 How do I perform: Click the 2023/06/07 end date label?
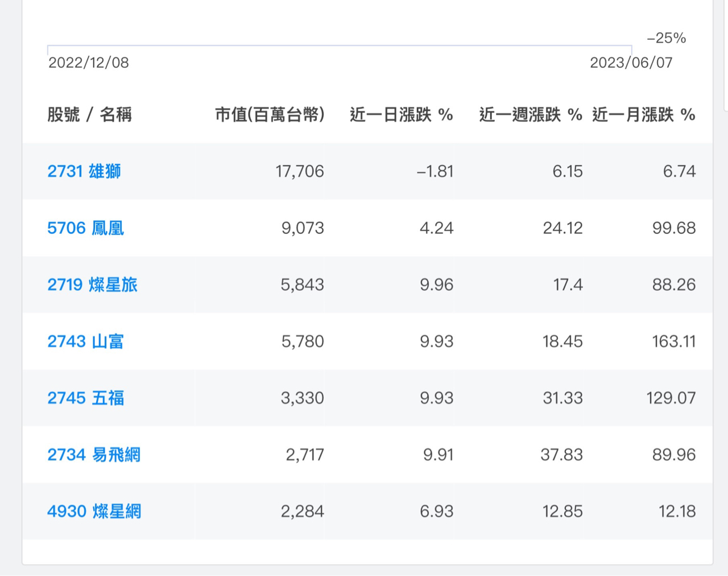pyautogui.click(x=631, y=63)
